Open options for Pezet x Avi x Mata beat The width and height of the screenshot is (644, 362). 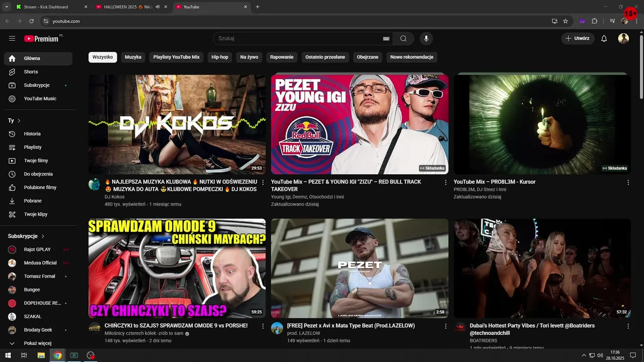coord(445,326)
